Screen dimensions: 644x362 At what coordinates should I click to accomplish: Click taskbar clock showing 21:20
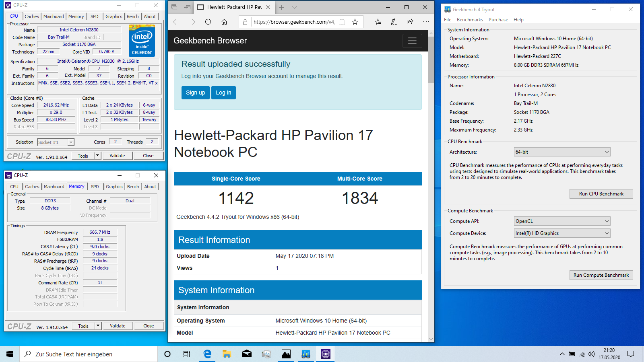(609, 354)
